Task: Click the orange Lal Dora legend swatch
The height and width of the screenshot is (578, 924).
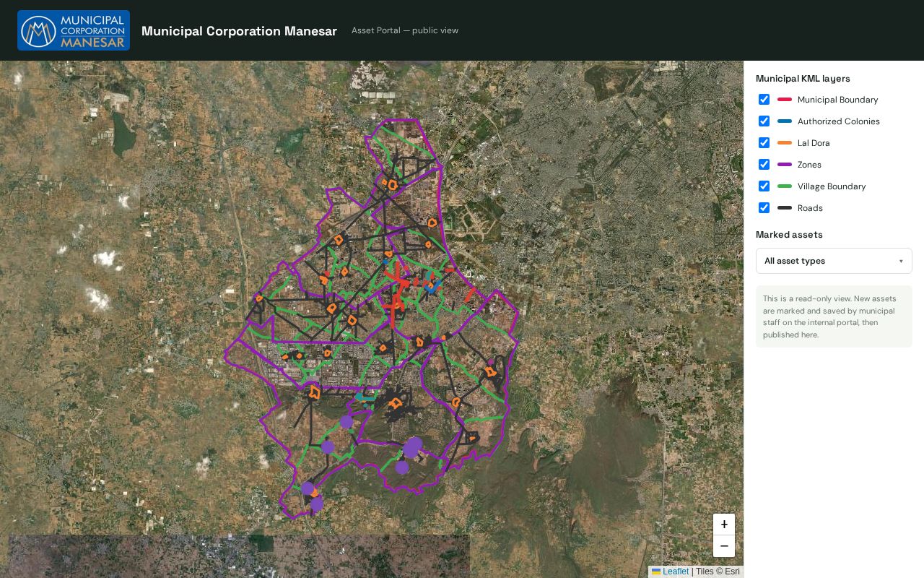Action: pos(785,143)
